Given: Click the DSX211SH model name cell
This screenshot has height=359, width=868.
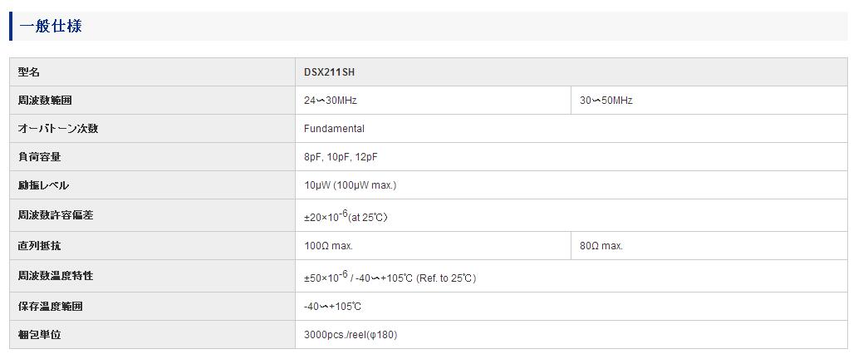Looking at the screenshot, I should click(x=330, y=72).
